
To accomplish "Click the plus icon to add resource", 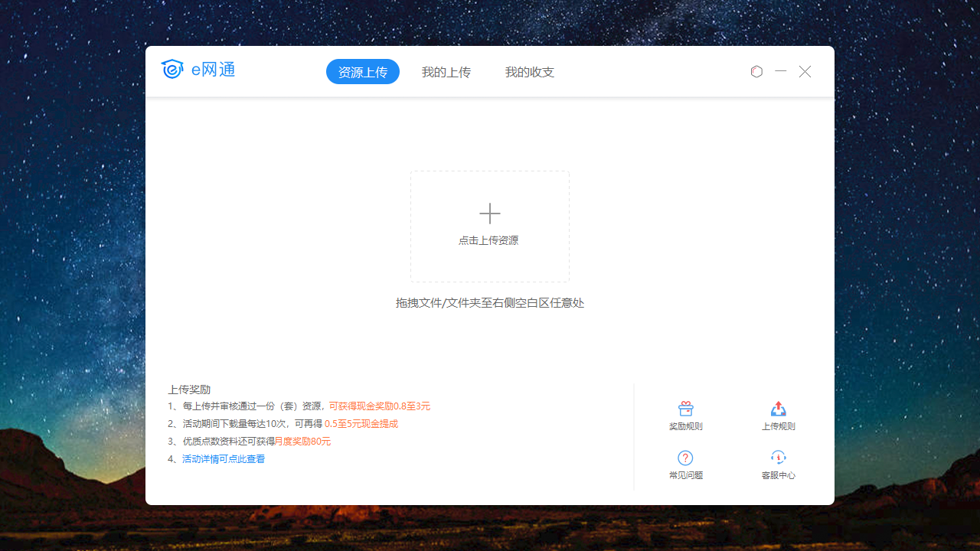I will click(489, 214).
